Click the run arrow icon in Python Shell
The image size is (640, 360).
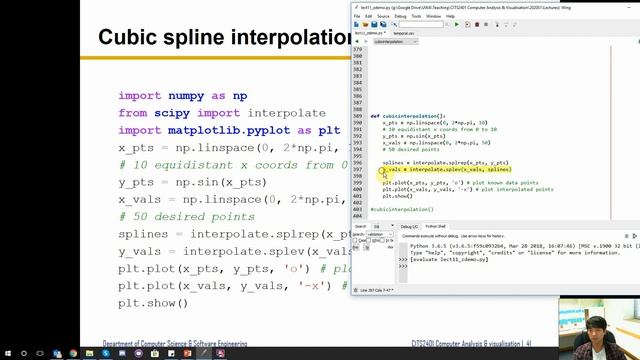635,236
